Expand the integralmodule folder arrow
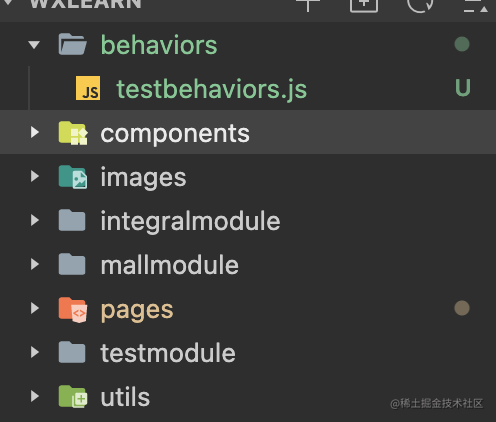This screenshot has height=422, width=496. (x=35, y=220)
